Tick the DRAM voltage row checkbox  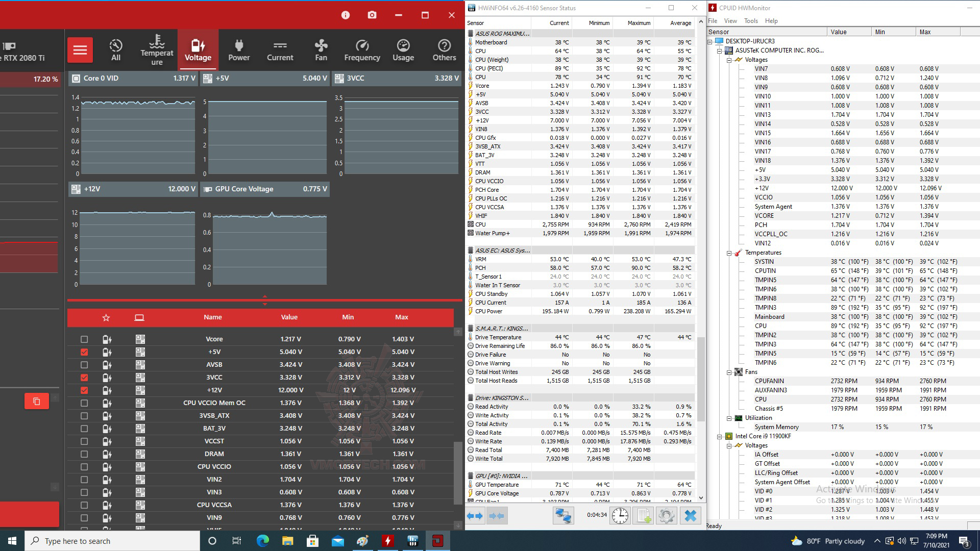(84, 454)
